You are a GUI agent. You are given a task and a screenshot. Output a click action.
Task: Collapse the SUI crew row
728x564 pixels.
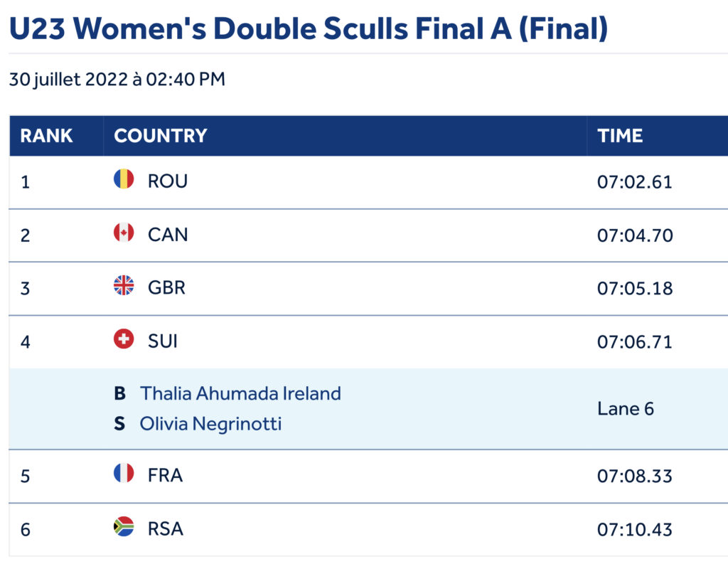(163, 341)
